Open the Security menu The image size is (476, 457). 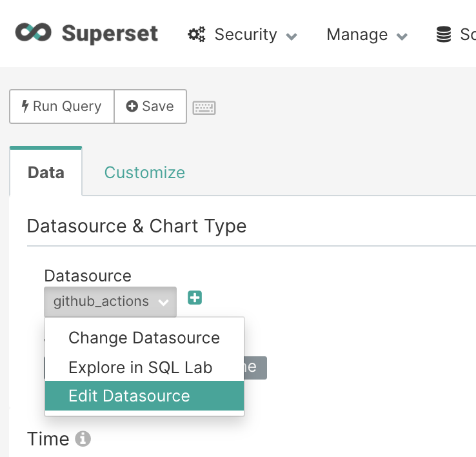coord(243,34)
